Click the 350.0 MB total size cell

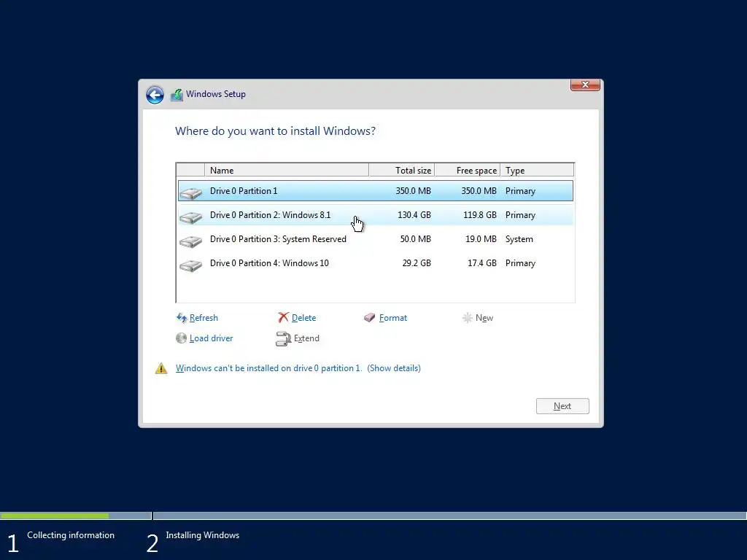(413, 191)
